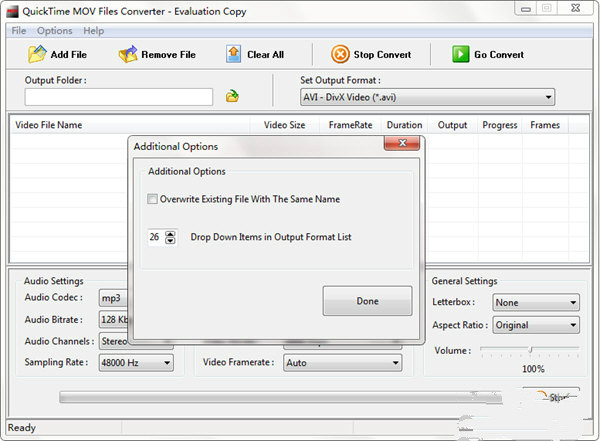The width and height of the screenshot is (600, 441).
Task: Open the Set Output Format dropdown
Action: [427, 97]
